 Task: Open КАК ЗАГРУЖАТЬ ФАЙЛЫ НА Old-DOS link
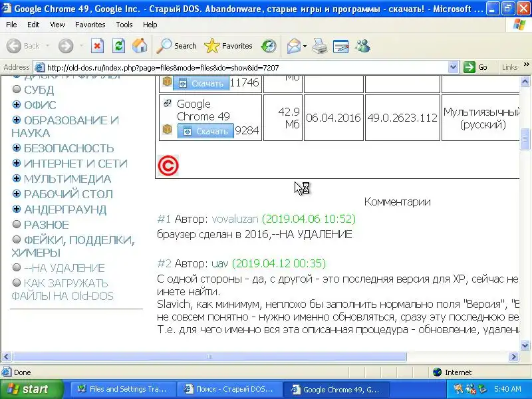coord(63,289)
